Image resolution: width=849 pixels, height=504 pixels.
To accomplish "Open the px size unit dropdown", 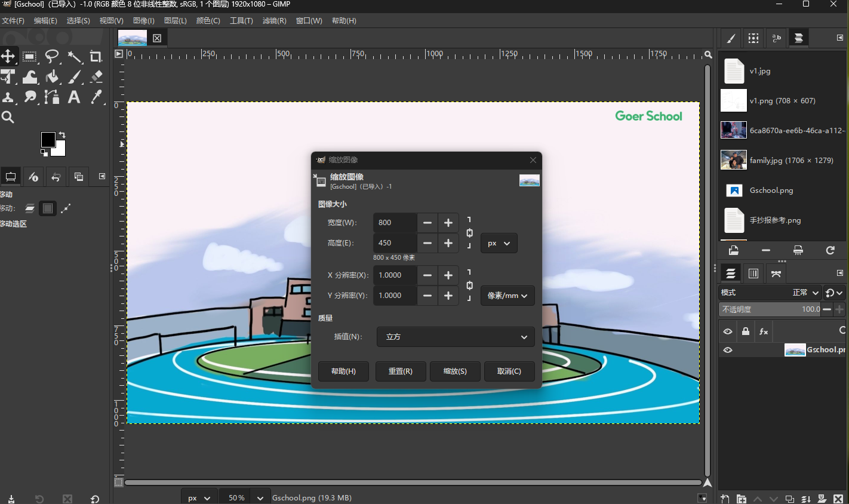I will pos(499,244).
